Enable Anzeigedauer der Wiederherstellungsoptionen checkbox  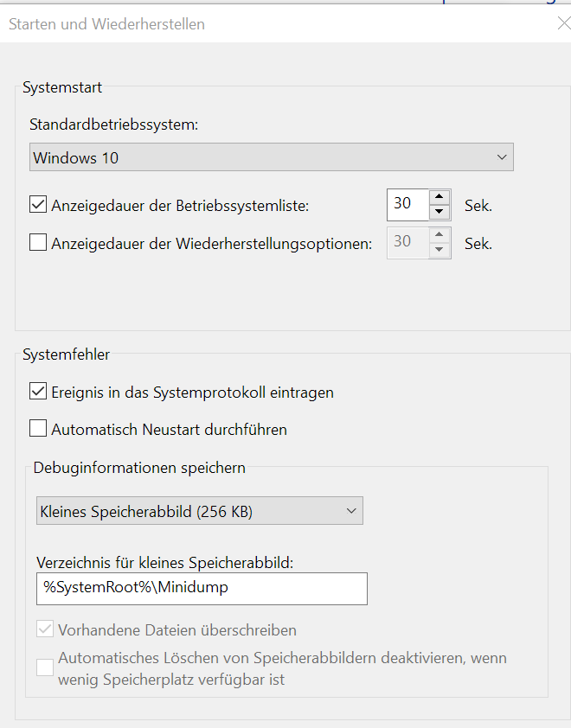tap(38, 243)
